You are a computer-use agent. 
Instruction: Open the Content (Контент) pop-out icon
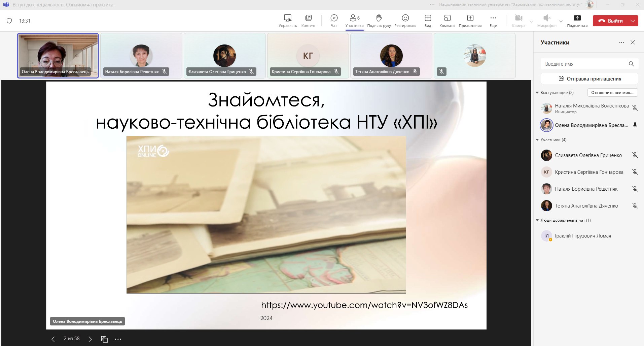point(308,18)
